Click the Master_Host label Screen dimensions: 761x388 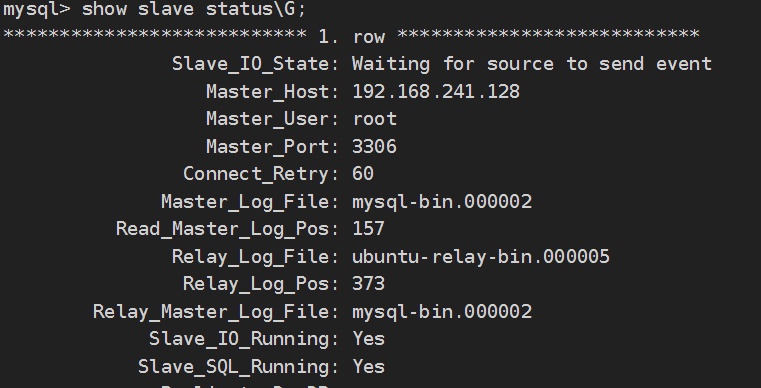point(272,92)
